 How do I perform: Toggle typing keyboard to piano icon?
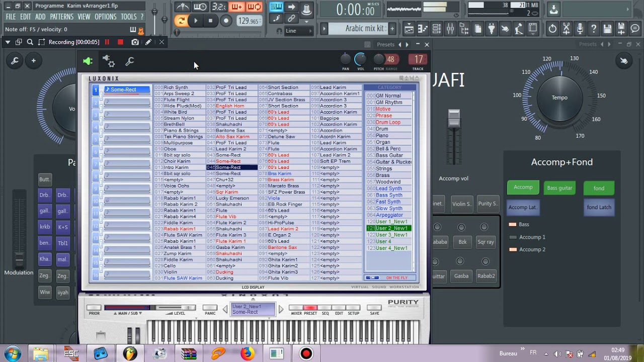276,7
